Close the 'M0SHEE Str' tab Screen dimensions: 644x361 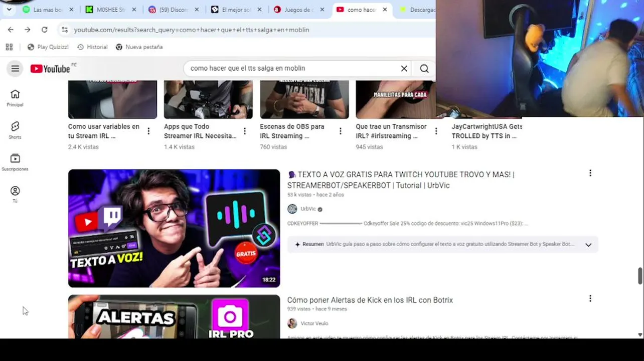(x=134, y=10)
